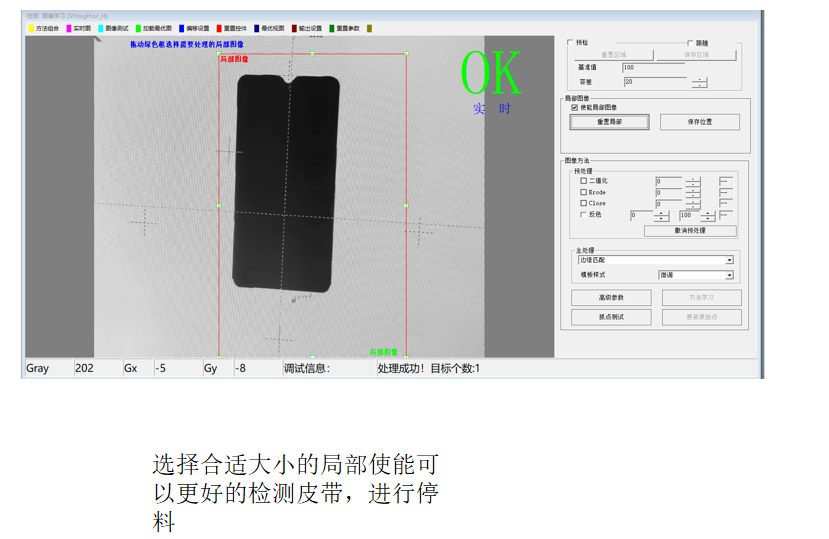The width and height of the screenshot is (829, 539).
Task: Expand the 模板样式 dropdown showing 微调
Action: [x=729, y=275]
